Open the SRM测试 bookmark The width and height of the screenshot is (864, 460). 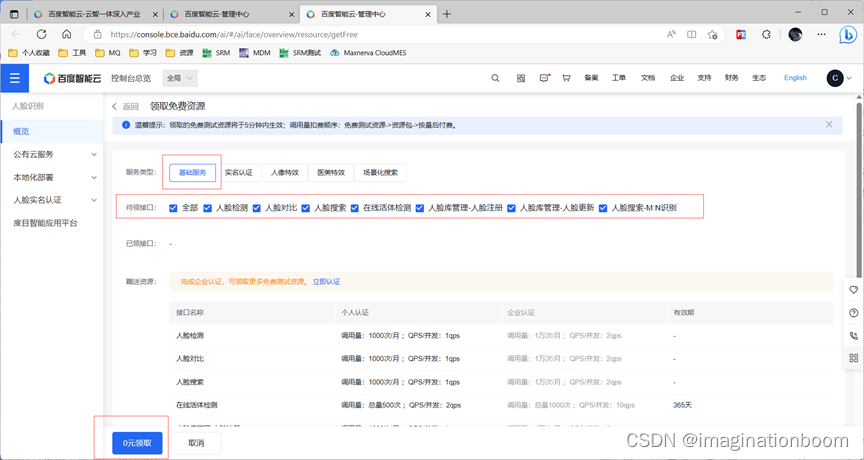300,53
